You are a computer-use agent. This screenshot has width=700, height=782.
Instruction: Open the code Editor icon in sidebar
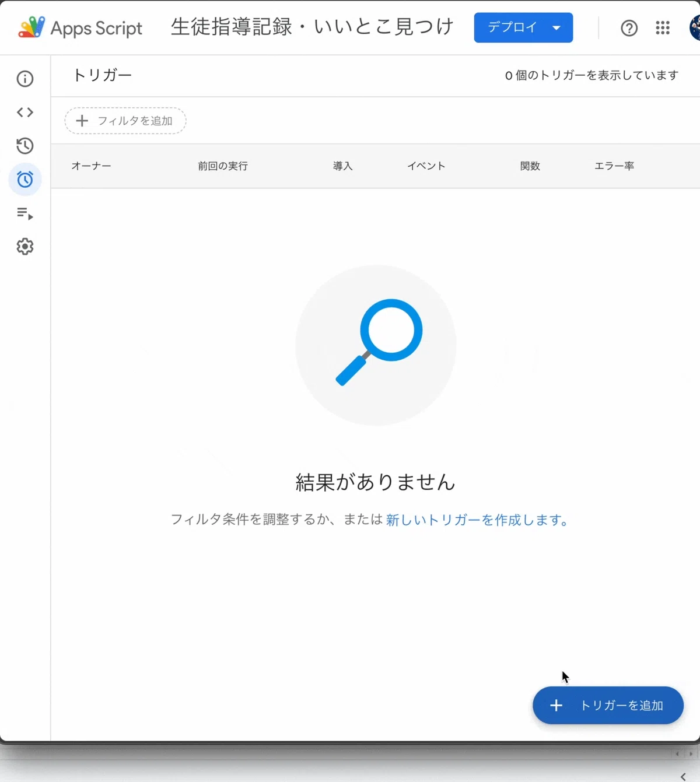[25, 112]
